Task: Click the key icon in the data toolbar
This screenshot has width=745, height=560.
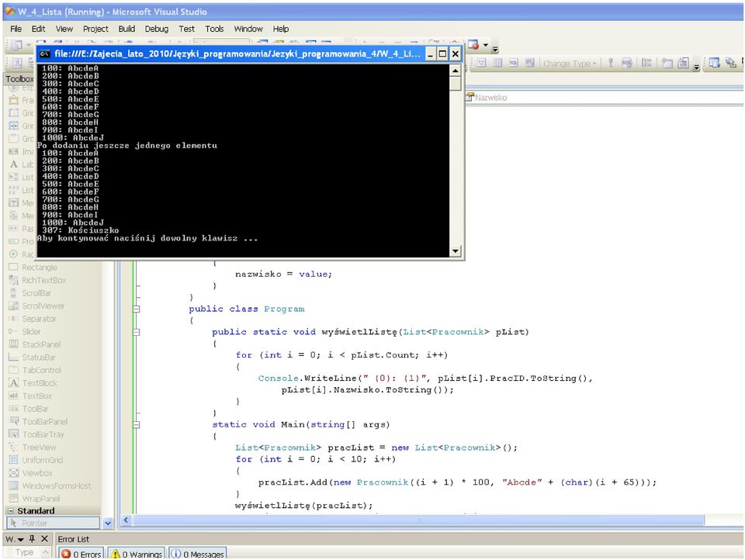Action: click(x=611, y=63)
